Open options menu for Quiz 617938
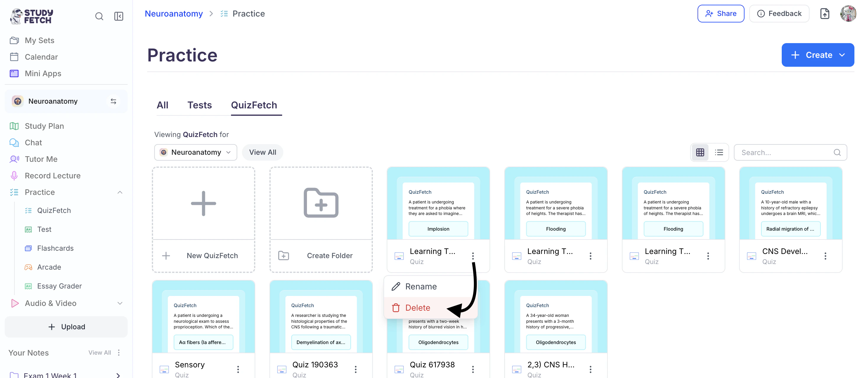The image size is (868, 378). click(473, 369)
